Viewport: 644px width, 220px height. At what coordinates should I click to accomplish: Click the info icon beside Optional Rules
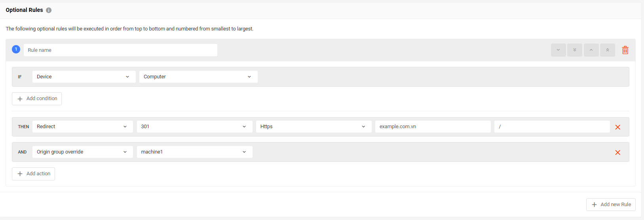[49, 10]
